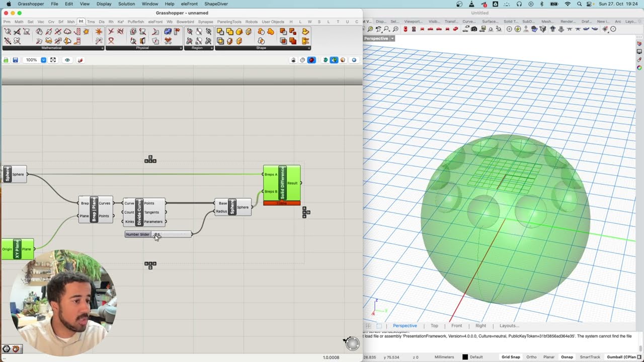This screenshot has width=644, height=362.
Task: Expand the Physical panel plus button
Action: (x=181, y=48)
